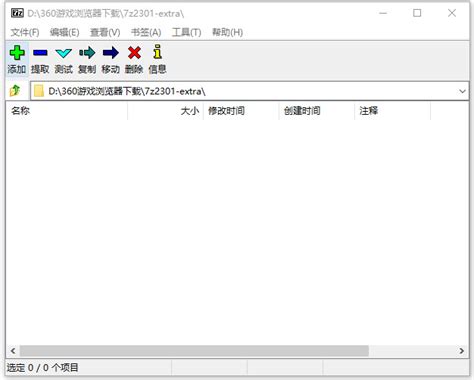The height and width of the screenshot is (380, 474).
Task: Click the folder icon in address bar
Action: pos(39,91)
